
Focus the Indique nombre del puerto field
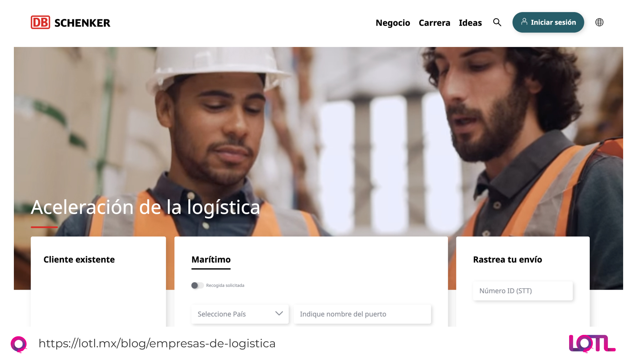[362, 314]
